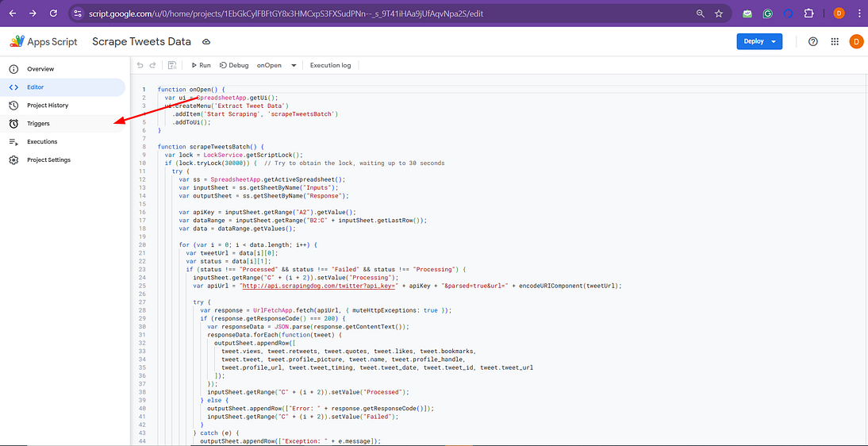The height and width of the screenshot is (446, 868).
Task: Open the Google account avatar
Action: [x=856, y=41]
